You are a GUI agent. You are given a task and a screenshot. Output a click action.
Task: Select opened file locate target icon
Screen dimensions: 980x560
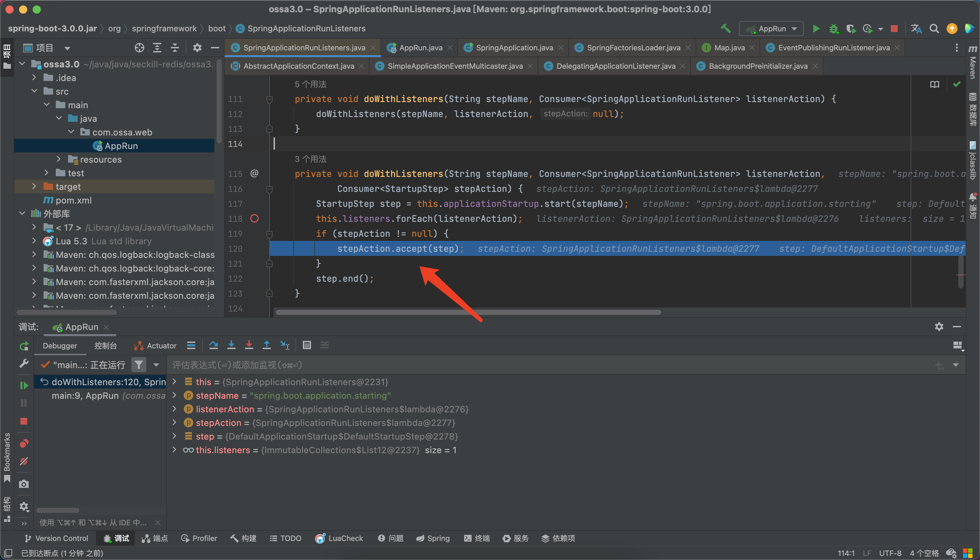[x=139, y=48]
